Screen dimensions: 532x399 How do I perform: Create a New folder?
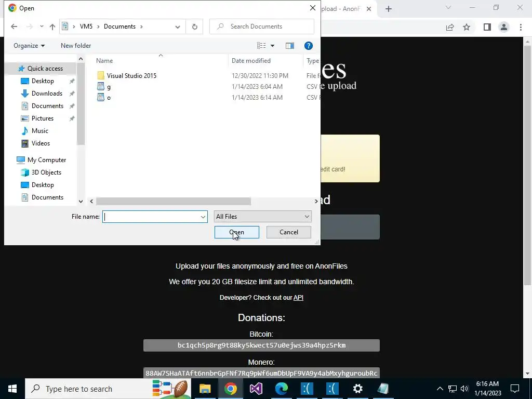[76, 46]
